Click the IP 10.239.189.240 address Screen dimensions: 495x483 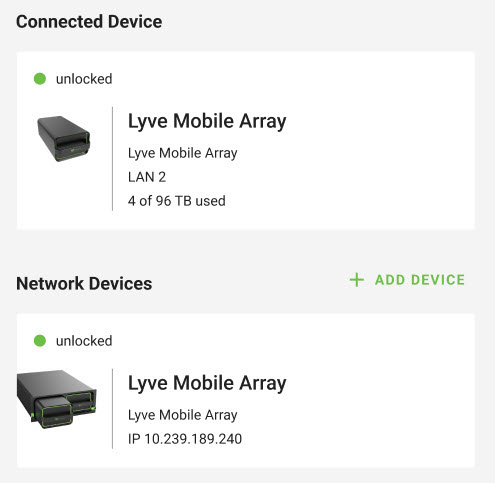coord(185,439)
